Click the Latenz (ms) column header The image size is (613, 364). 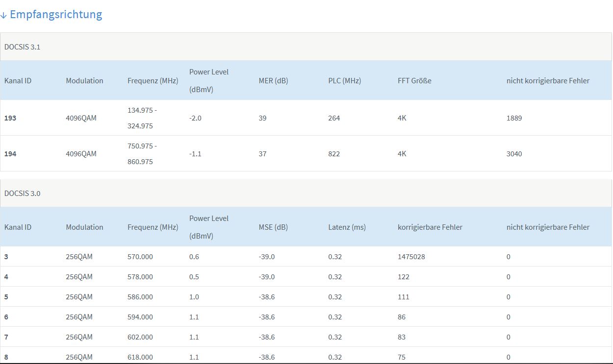coord(347,227)
